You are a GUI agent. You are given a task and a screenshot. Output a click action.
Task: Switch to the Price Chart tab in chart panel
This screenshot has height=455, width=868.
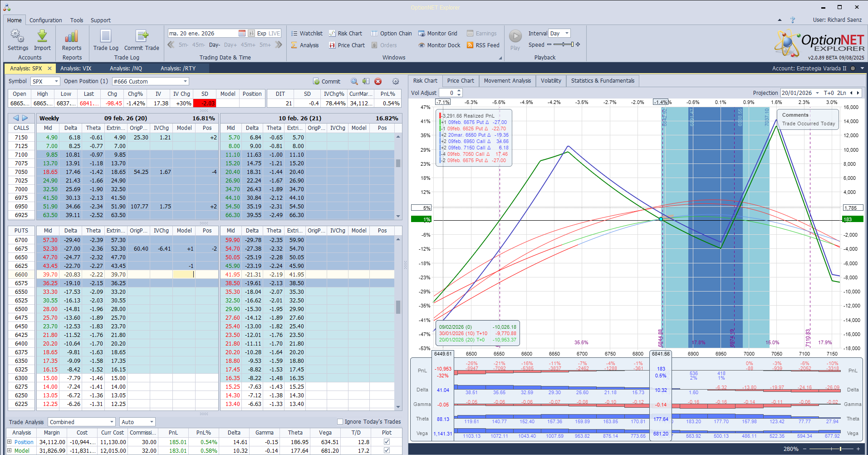[461, 81]
